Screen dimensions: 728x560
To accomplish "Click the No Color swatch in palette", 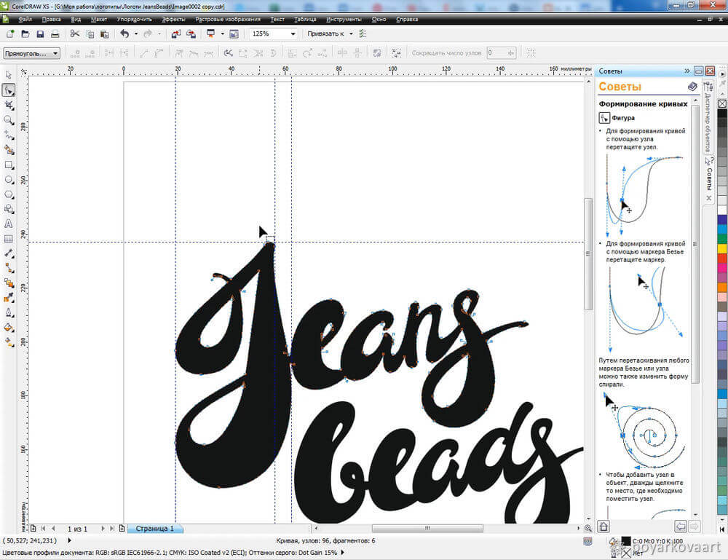I will [722, 103].
